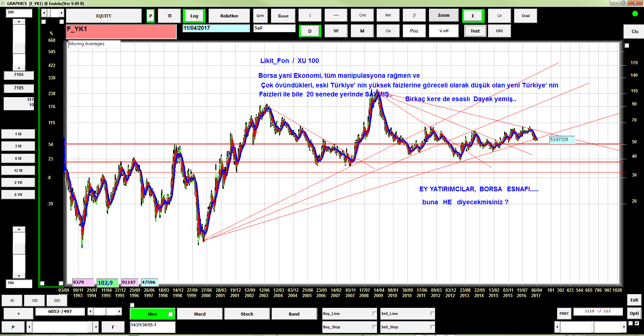Toggle the P button beside EQUITY
644x336 pixels.
(x=151, y=16)
